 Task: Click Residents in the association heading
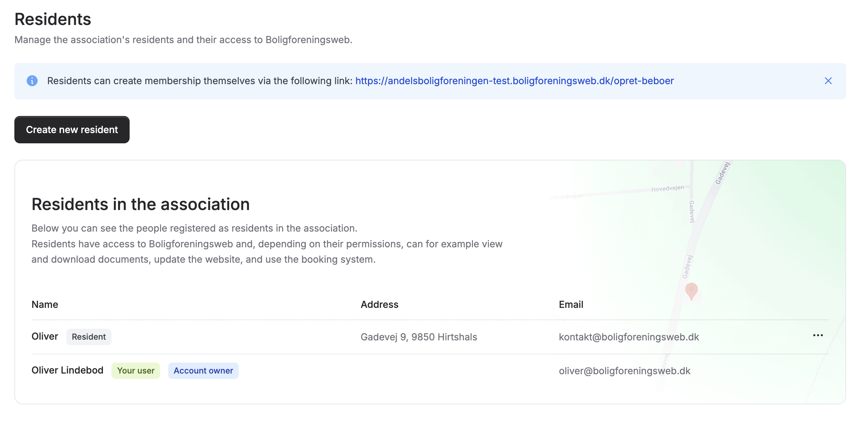(x=141, y=204)
